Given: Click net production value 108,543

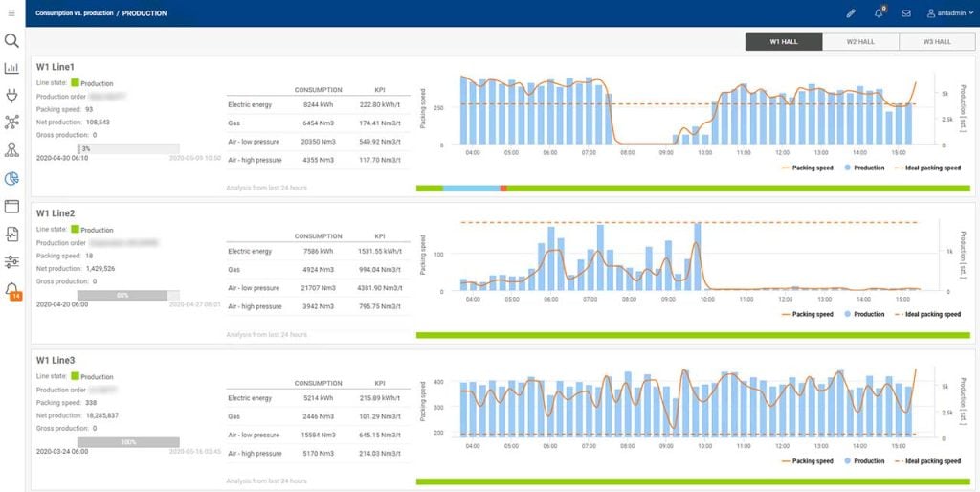Looking at the screenshot, I should (x=99, y=122).
